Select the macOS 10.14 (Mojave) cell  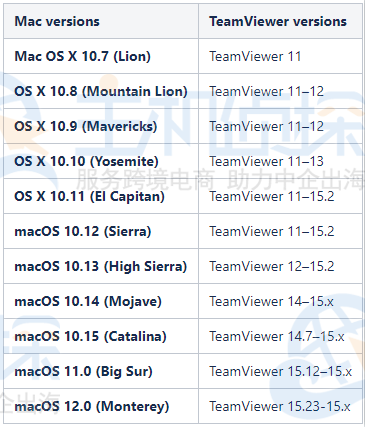coord(101,301)
